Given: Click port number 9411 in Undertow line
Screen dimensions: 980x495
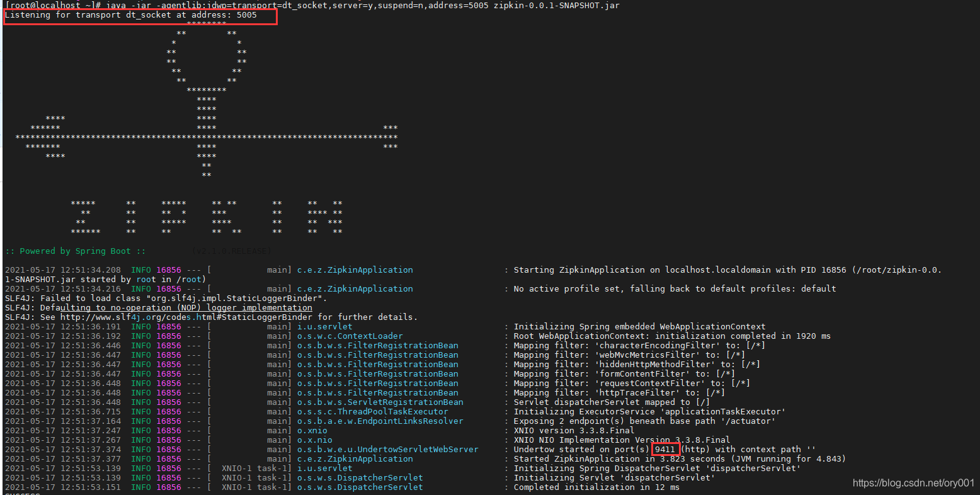Looking at the screenshot, I should [665, 449].
